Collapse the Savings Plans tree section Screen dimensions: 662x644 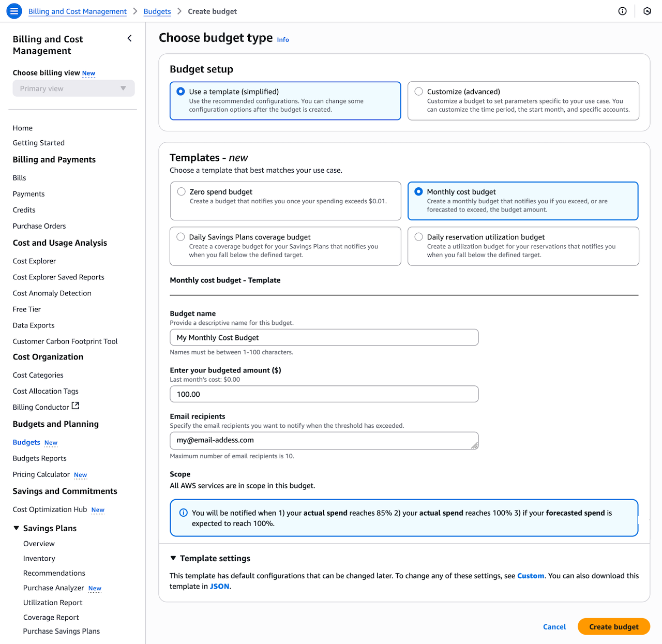[x=17, y=528]
